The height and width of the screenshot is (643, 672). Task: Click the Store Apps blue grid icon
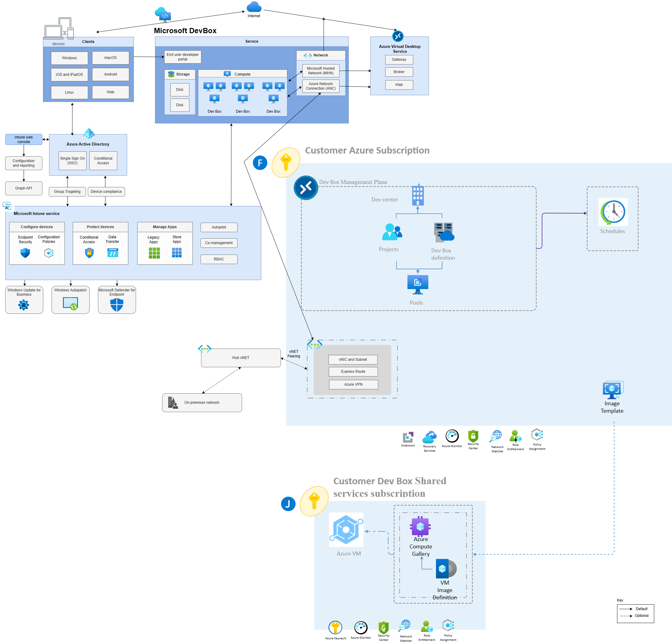(x=177, y=253)
